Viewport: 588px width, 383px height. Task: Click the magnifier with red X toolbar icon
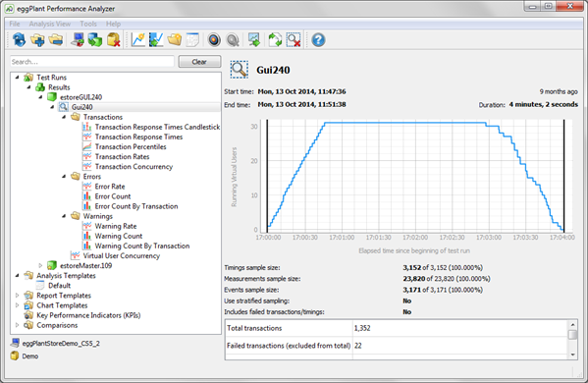tap(294, 39)
